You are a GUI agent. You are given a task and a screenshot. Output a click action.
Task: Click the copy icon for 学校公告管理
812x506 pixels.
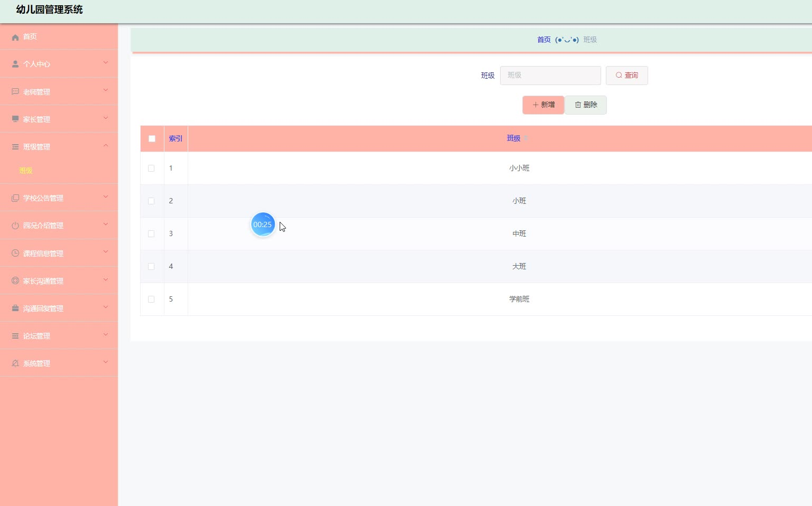pyautogui.click(x=15, y=198)
